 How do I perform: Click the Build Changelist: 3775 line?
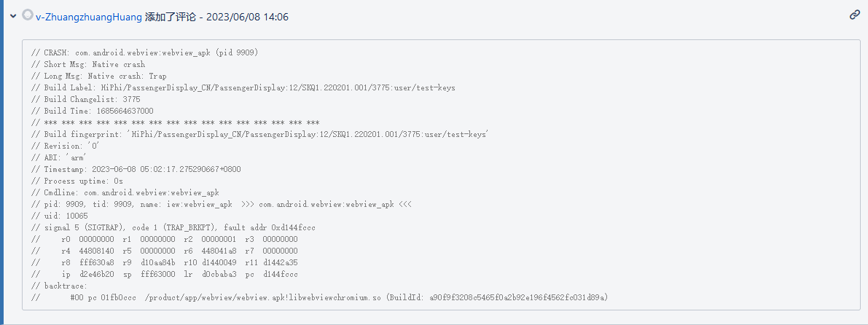click(86, 99)
